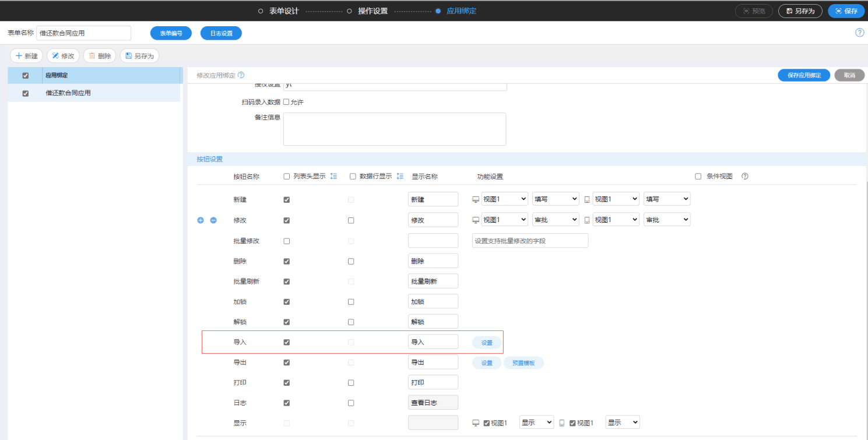
Task: Click 新建 toolbar button with plus icon
Action: point(26,56)
